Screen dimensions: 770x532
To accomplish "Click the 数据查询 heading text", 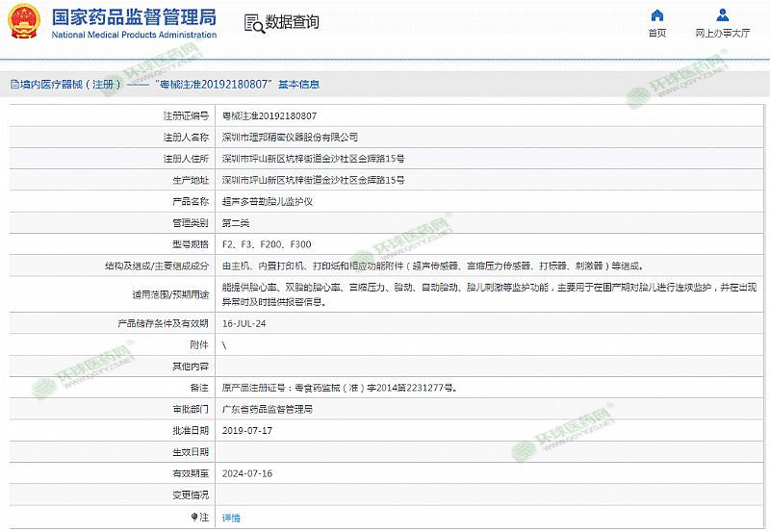I will 292,22.
